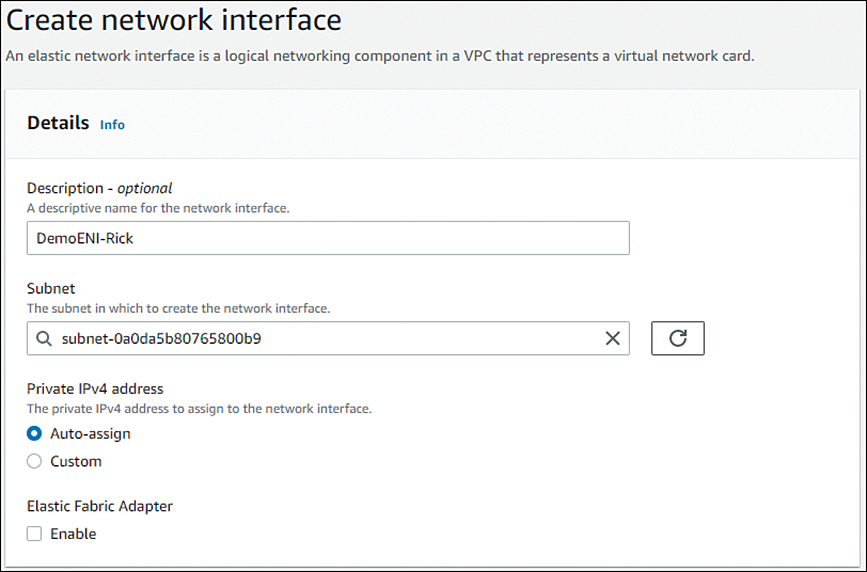The width and height of the screenshot is (867, 572).
Task: Click the Create network interface page title
Action: (174, 20)
